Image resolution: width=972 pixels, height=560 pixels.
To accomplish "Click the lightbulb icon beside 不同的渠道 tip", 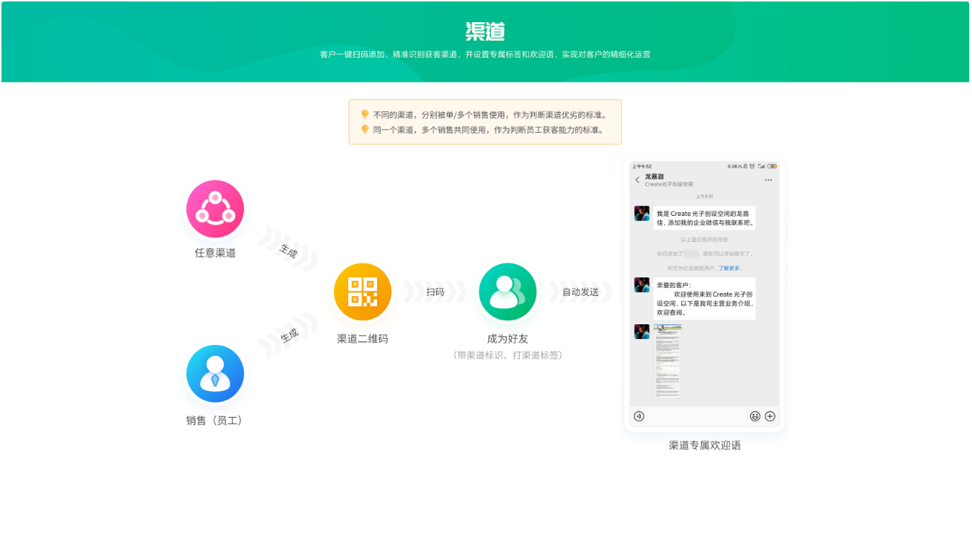I will click(x=364, y=114).
